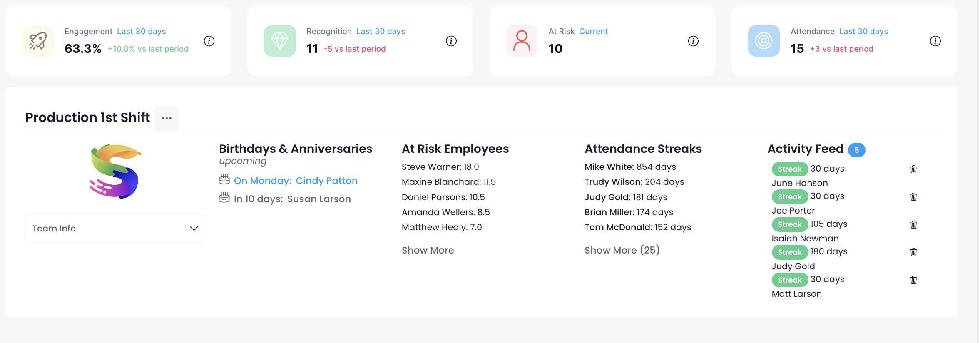Click the team logo image
The width and height of the screenshot is (980, 343).
point(115,171)
